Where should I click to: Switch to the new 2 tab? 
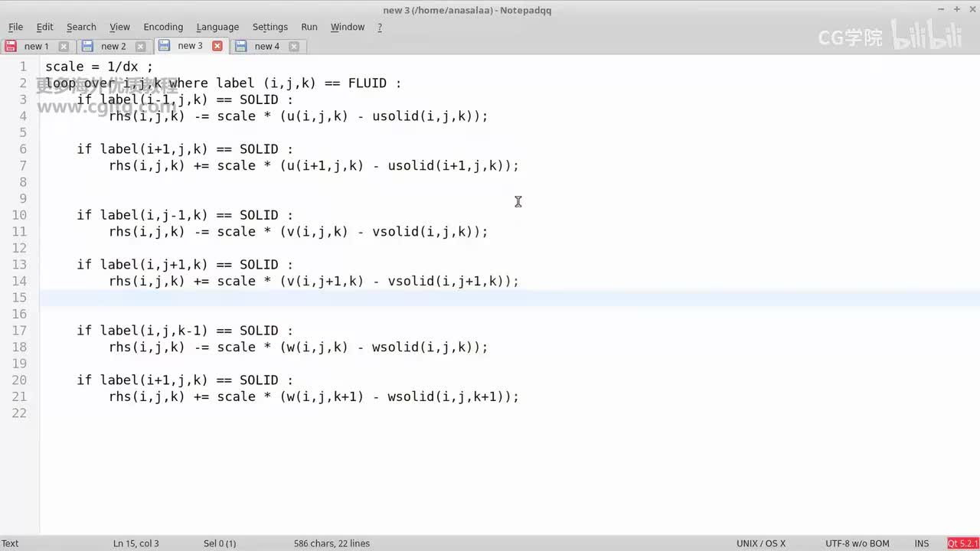coord(113,47)
